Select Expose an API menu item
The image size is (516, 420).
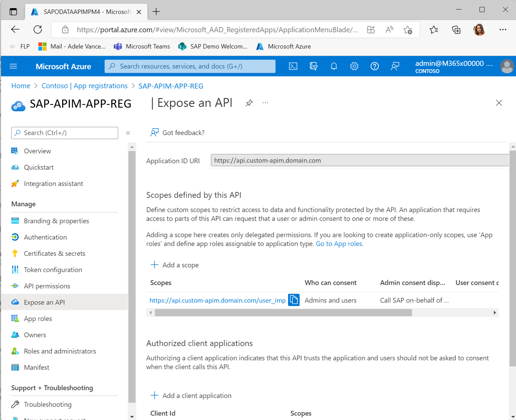(44, 302)
